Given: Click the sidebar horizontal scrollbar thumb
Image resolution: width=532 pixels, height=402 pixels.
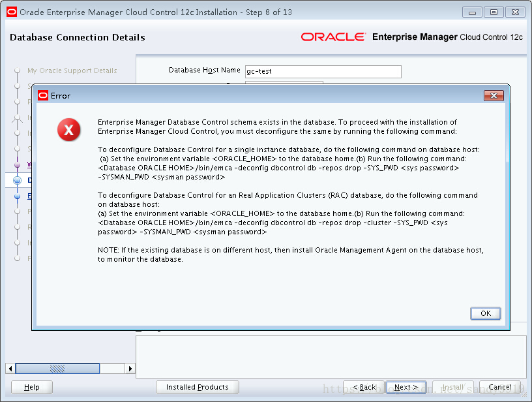Looking at the screenshot, I should (x=57, y=368).
